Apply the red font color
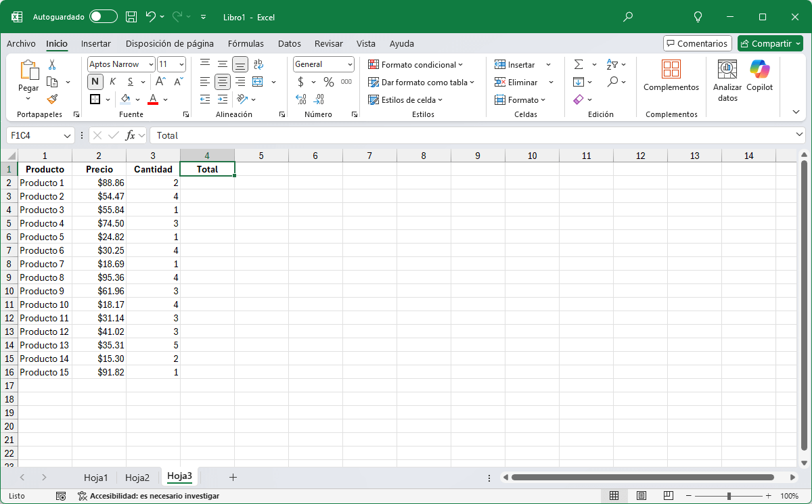The image size is (812, 504). (153, 99)
